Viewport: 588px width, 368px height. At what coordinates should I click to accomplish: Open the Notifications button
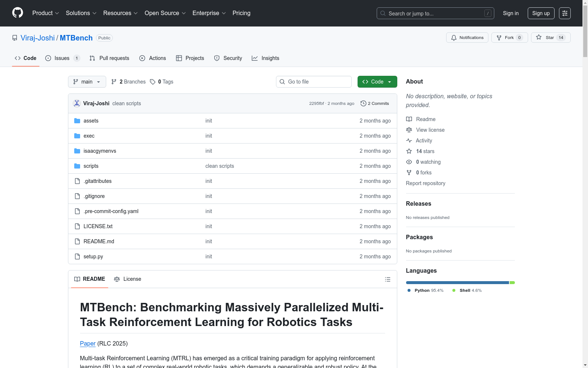pyautogui.click(x=467, y=38)
